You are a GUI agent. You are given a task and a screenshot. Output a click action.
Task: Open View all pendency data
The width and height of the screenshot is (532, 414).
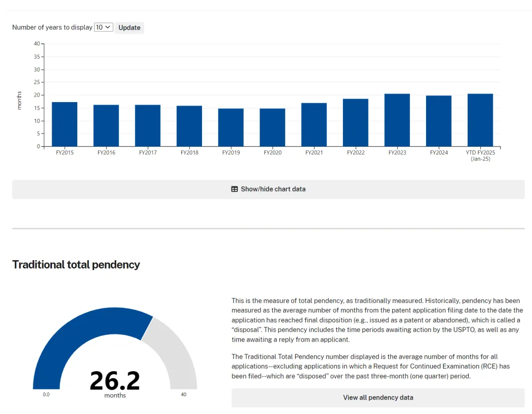point(378,398)
